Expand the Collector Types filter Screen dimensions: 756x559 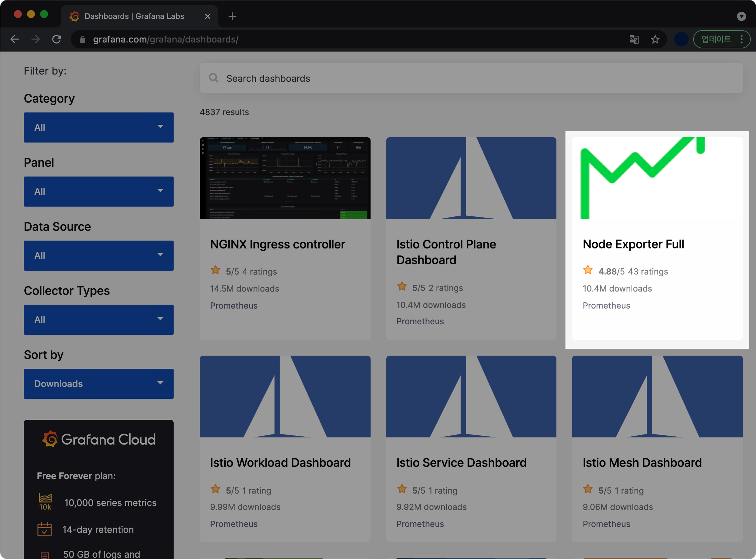point(99,319)
